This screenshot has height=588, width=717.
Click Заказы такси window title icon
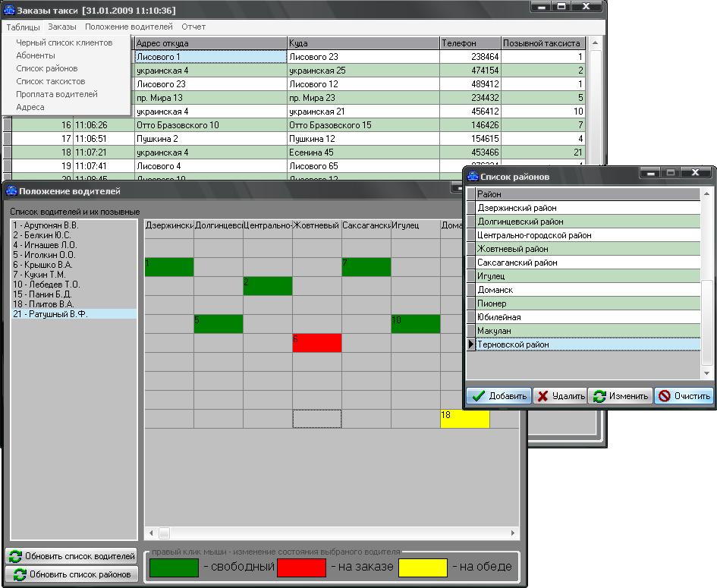[8, 10]
